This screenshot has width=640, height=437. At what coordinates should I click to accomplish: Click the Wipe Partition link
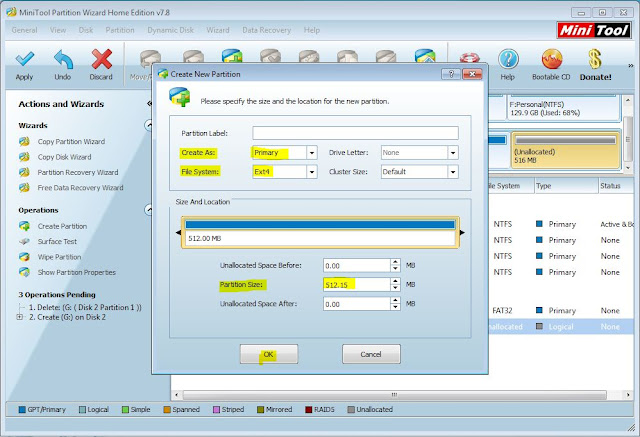point(60,257)
